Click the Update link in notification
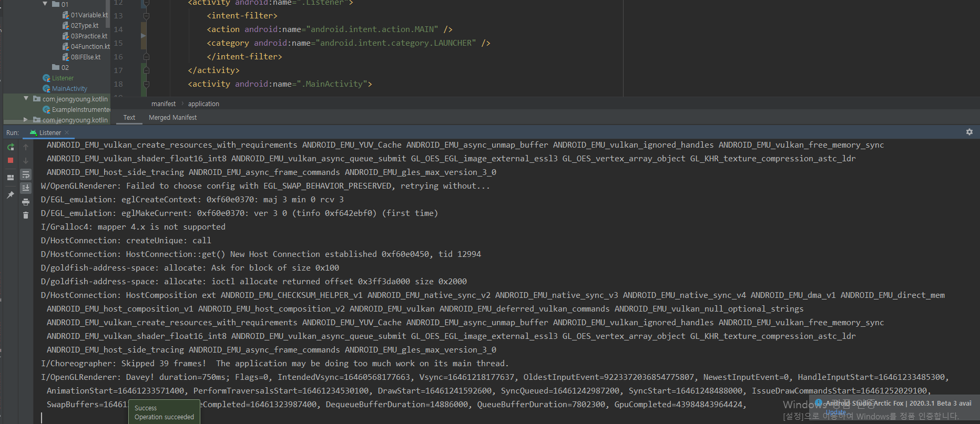This screenshot has height=424, width=980. (x=836, y=412)
